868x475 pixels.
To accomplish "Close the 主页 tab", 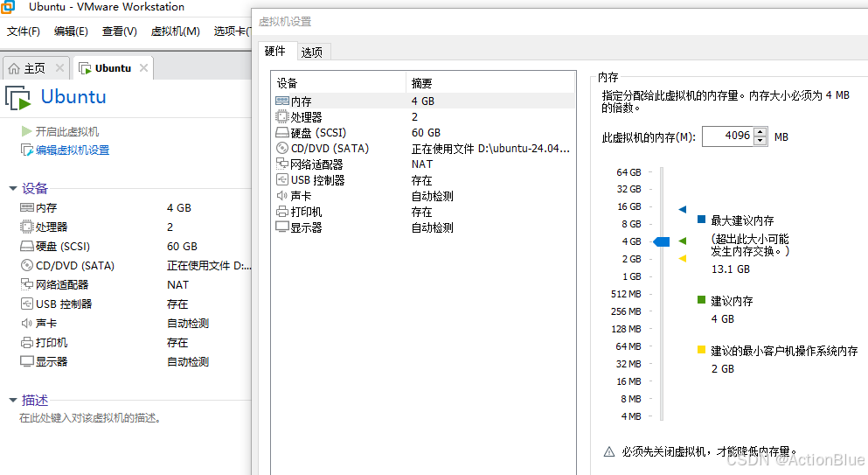I will (x=59, y=67).
